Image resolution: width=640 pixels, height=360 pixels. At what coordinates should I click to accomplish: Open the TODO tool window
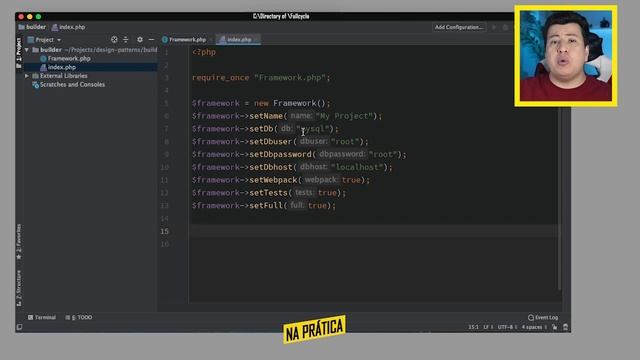click(79, 317)
